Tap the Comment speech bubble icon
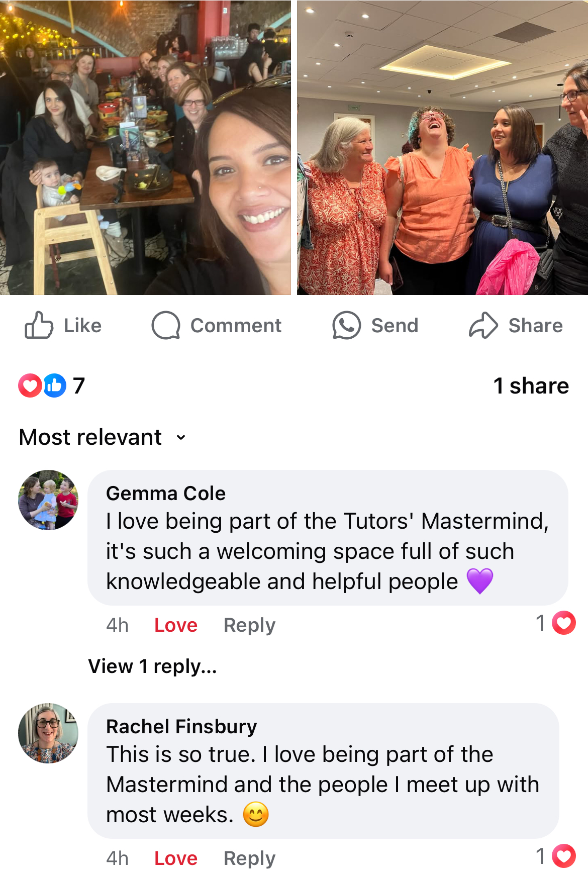Image resolution: width=588 pixels, height=875 pixels. (166, 325)
